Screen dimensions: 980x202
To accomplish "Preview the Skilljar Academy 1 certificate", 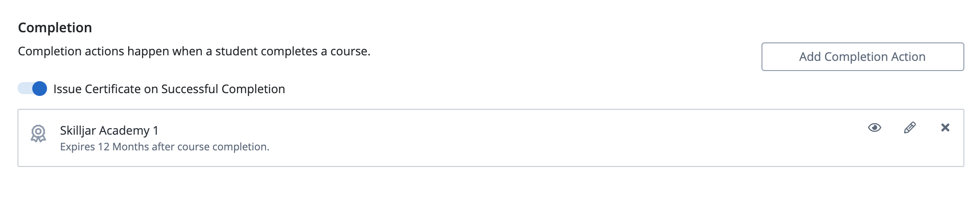I will 874,128.
